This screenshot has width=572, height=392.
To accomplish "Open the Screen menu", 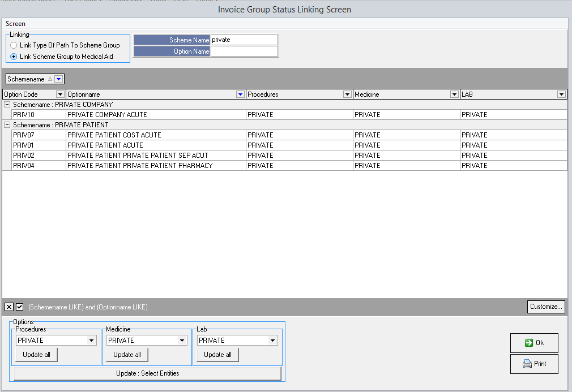I will [15, 24].
